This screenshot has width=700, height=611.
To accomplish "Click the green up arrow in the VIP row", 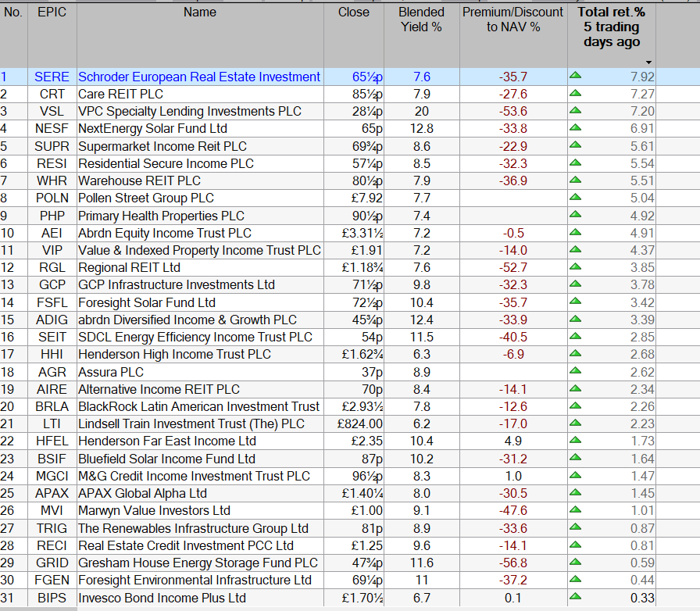I will [576, 249].
